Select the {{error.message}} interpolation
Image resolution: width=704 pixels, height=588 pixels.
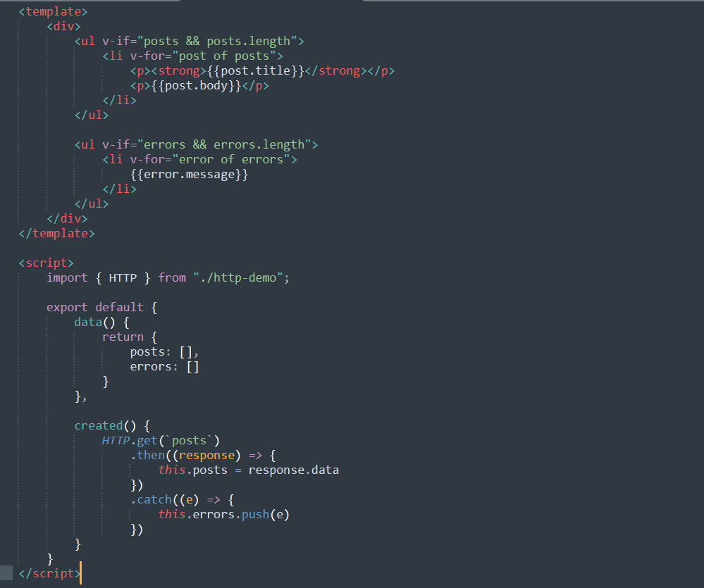pos(189,175)
